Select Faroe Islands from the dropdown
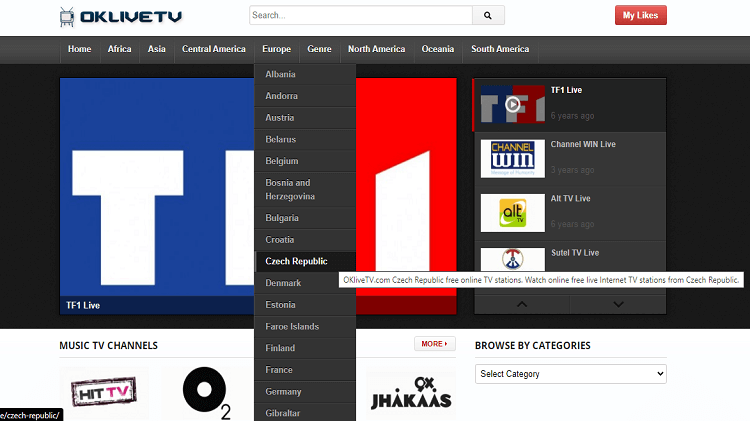Image resolution: width=750 pixels, height=421 pixels. point(305,326)
